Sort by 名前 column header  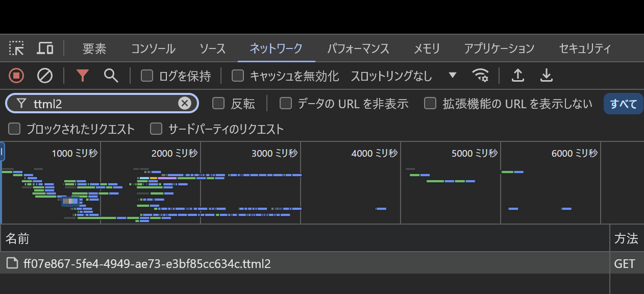pyautogui.click(x=305, y=238)
